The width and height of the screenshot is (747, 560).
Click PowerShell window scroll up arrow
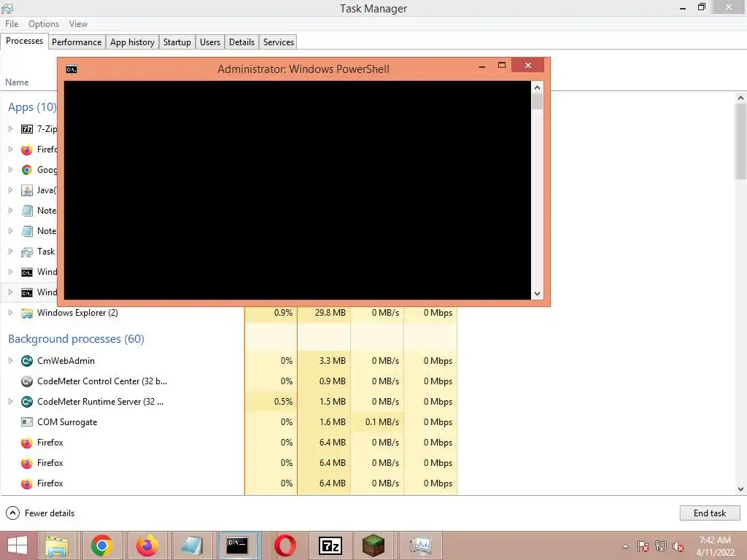[538, 87]
